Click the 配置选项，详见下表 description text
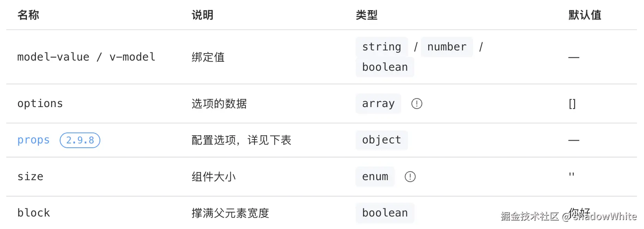This screenshot has width=644, height=229. [241, 140]
